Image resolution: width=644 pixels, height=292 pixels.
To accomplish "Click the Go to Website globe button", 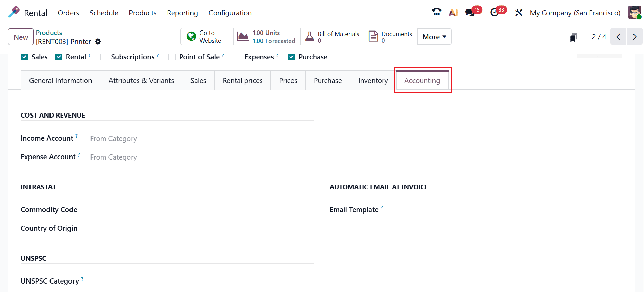I will pyautogui.click(x=207, y=37).
